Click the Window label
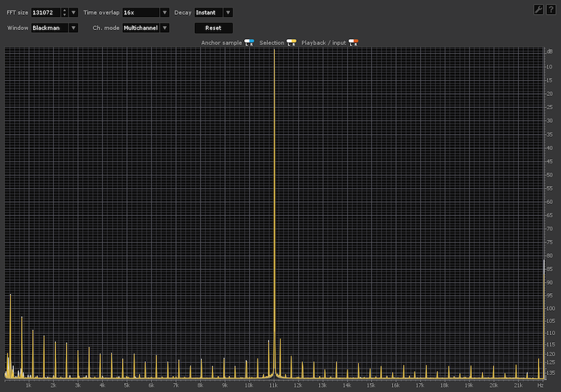 (x=18, y=28)
